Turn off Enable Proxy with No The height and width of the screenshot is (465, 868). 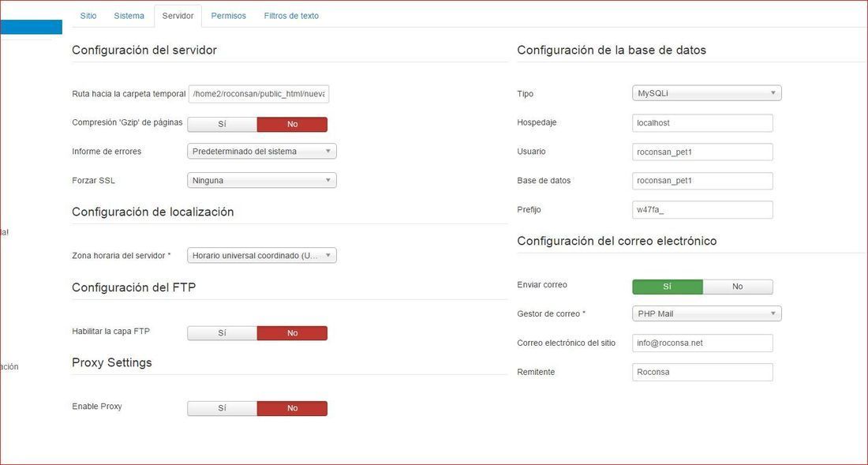point(292,408)
